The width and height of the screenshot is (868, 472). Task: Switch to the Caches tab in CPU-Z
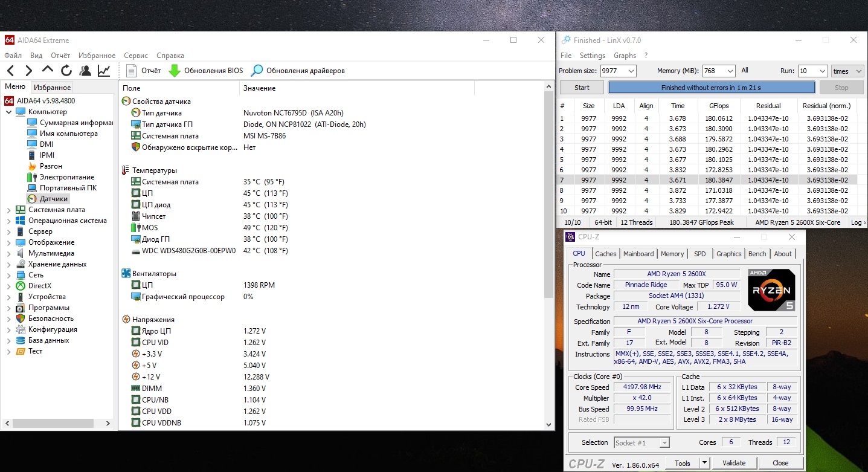(x=605, y=254)
